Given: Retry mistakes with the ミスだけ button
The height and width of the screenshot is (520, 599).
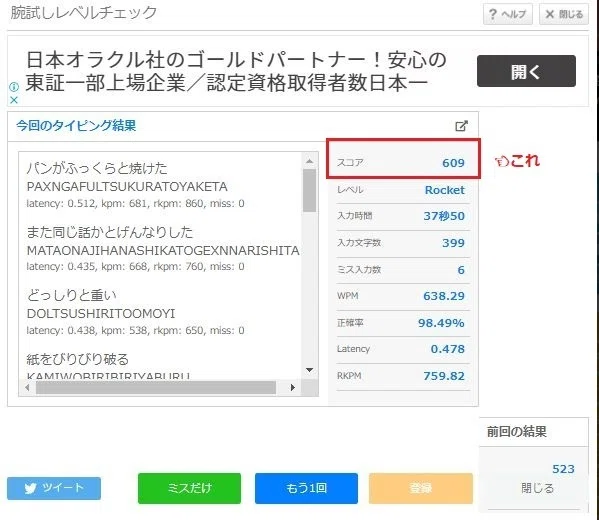Looking at the screenshot, I should pos(189,488).
